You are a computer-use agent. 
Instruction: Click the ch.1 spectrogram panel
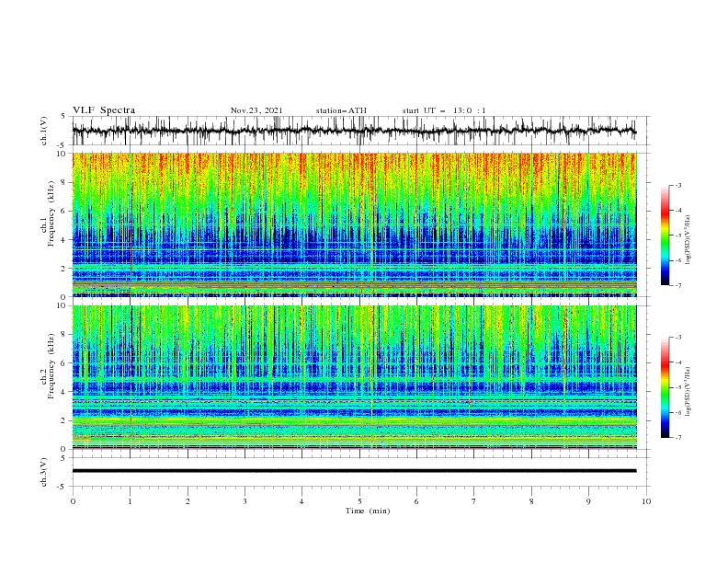coord(354,224)
